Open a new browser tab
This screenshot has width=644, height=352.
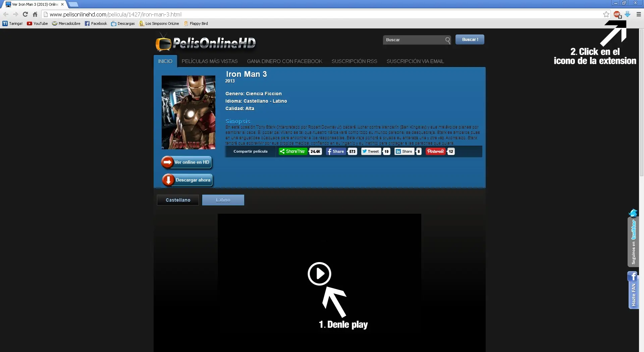(73, 4)
